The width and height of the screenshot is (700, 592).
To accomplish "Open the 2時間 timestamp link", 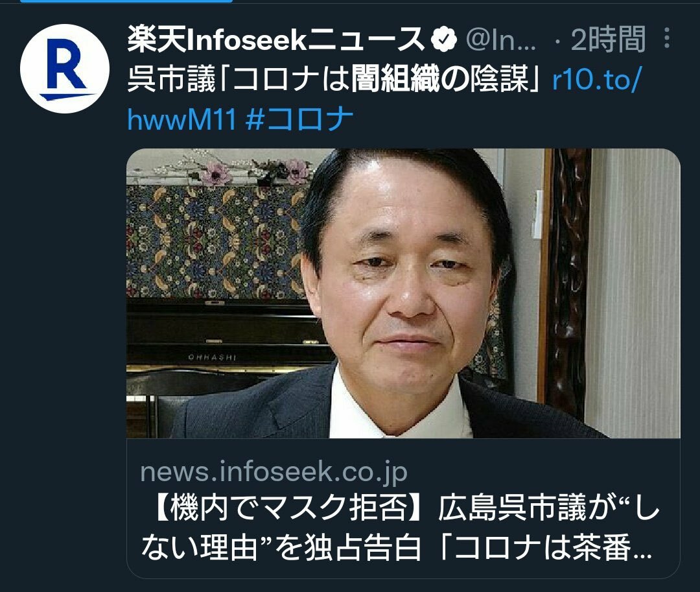I will 608,40.
